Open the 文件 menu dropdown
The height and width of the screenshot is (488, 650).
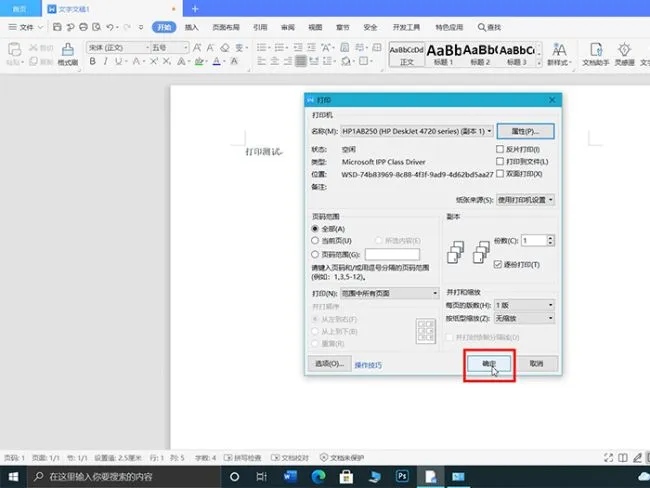tap(26, 27)
